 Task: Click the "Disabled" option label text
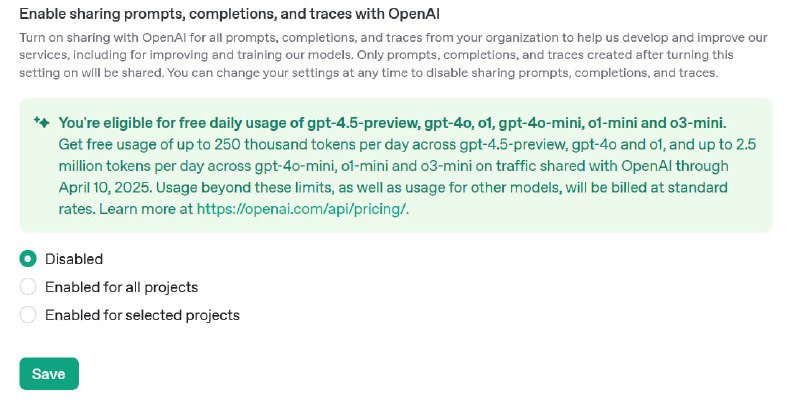[x=74, y=259]
